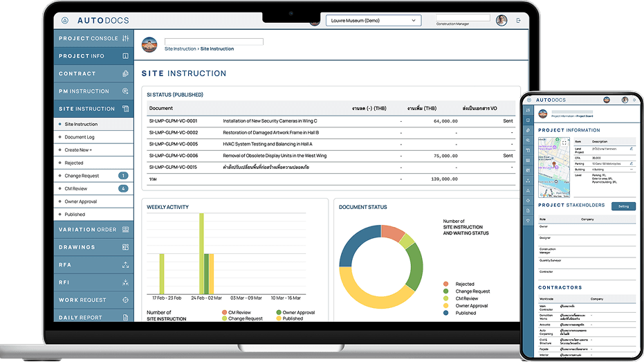644x362 pixels.
Task: Click tallest bar in 24 Feb - 02 Mar
Action: tap(202, 253)
